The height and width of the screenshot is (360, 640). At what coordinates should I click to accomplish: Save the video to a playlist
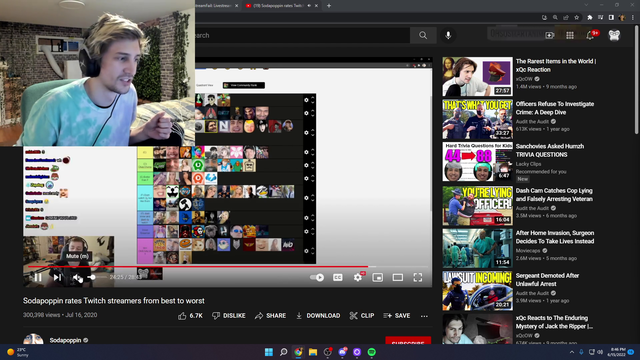397,316
